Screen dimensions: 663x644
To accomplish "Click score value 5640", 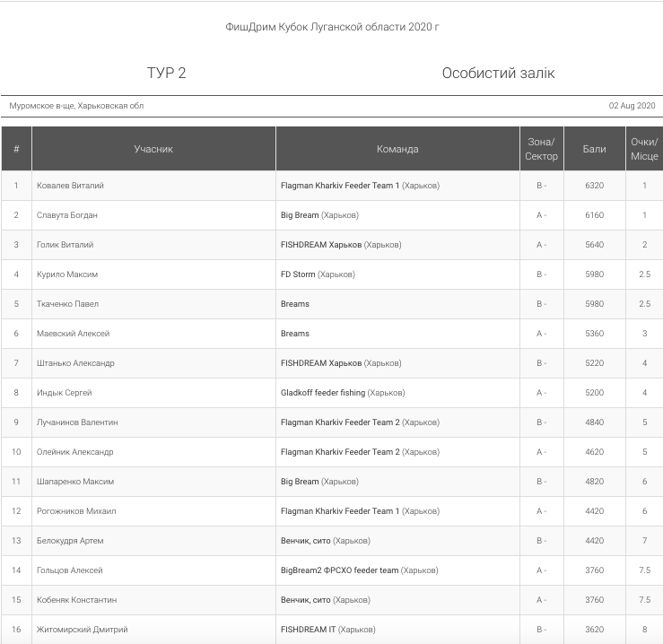I will [595, 245].
